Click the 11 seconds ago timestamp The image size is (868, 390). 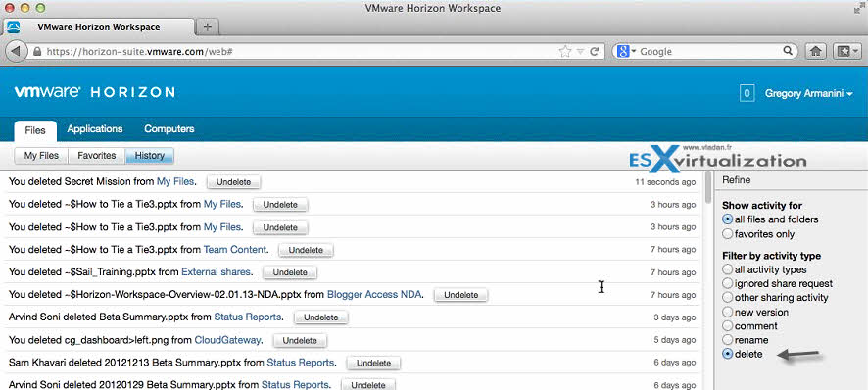665,181
